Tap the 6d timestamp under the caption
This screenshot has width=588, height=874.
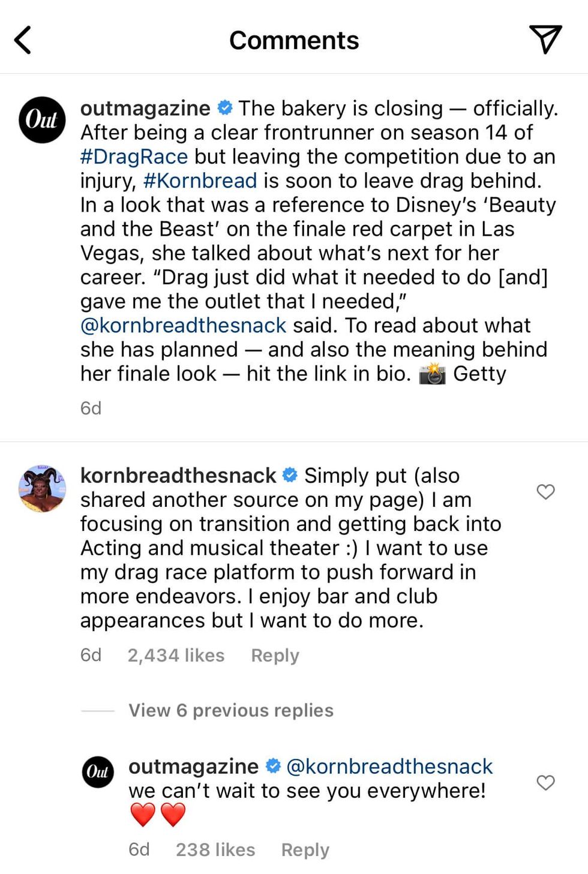pyautogui.click(x=90, y=408)
